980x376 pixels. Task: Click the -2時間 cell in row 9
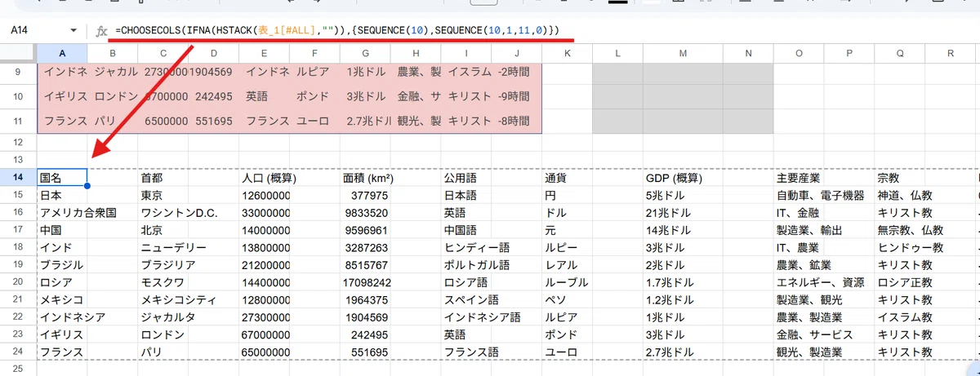click(517, 72)
